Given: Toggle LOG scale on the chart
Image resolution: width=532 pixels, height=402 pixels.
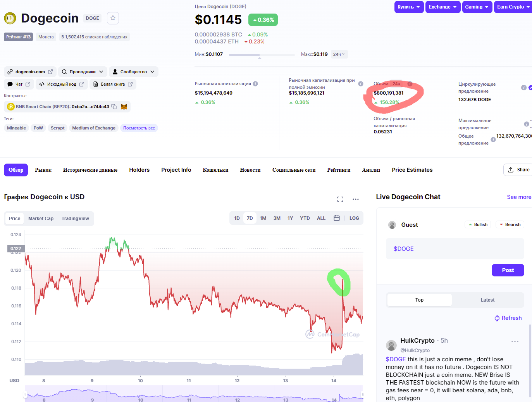Looking at the screenshot, I should 354,218.
